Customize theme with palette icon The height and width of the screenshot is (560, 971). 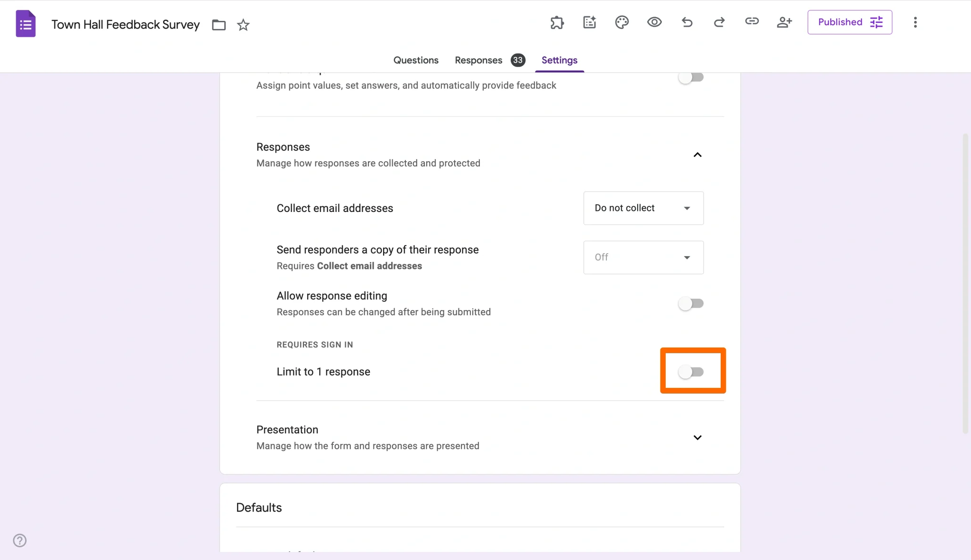point(622,22)
